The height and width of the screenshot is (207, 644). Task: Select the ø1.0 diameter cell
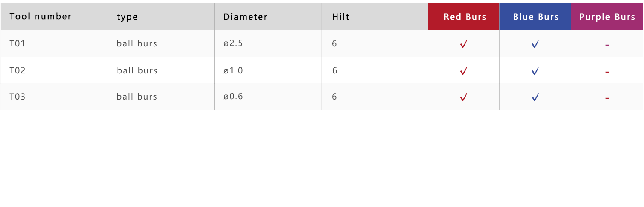(x=268, y=70)
